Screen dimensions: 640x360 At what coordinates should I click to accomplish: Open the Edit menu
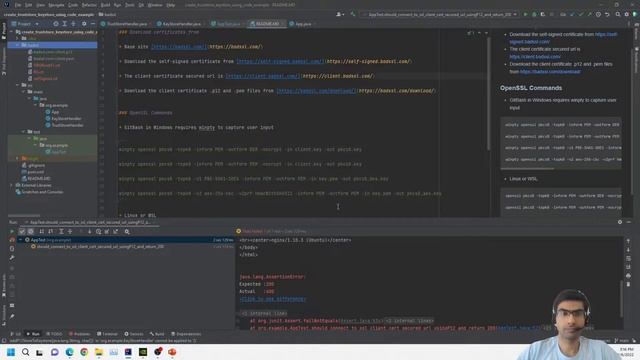[28, 5]
